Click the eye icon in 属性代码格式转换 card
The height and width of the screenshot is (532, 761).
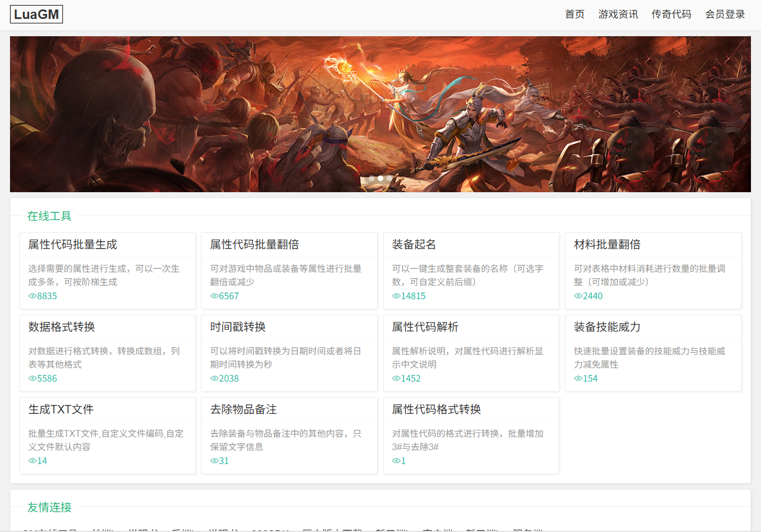pos(396,461)
